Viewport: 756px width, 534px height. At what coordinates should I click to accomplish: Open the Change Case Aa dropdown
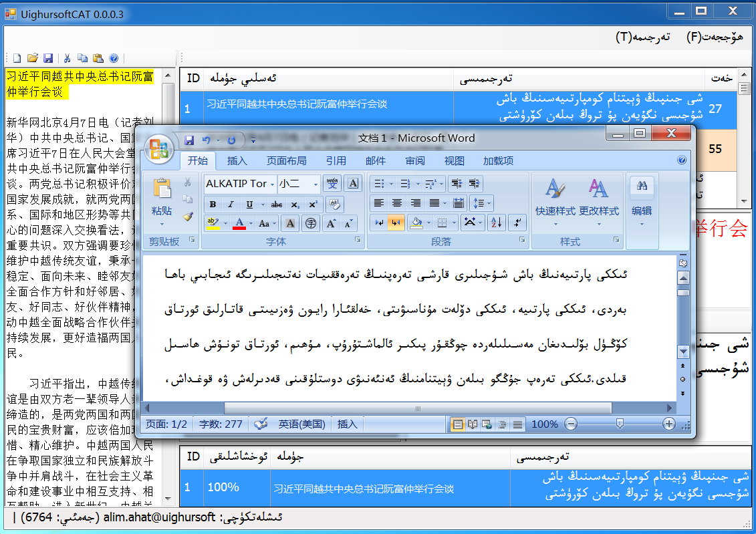[267, 223]
